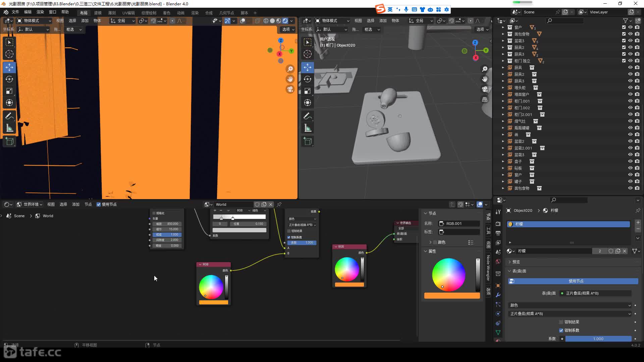The width and height of the screenshot is (644, 362).
Task: Click the zoom magnifier gizmo in right viewport
Action: [485, 69]
